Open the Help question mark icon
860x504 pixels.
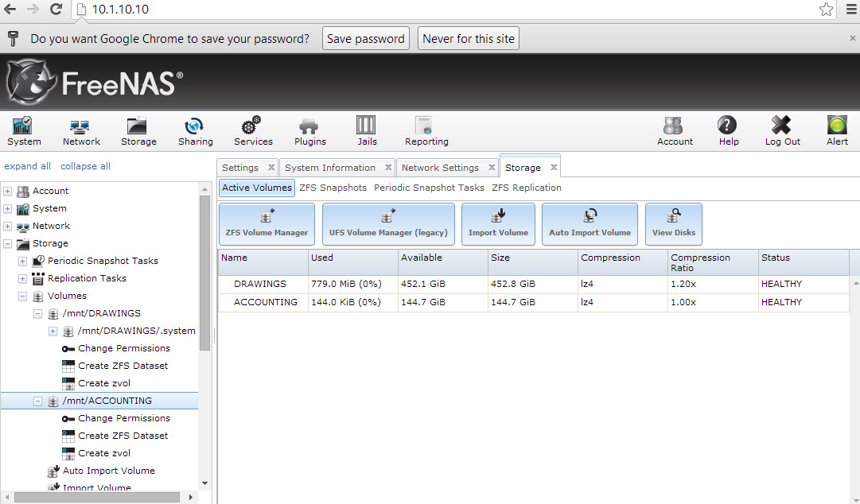728,131
